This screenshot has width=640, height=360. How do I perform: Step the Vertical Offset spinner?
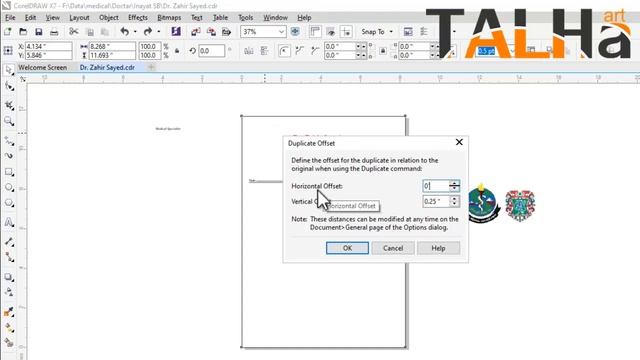(454, 201)
